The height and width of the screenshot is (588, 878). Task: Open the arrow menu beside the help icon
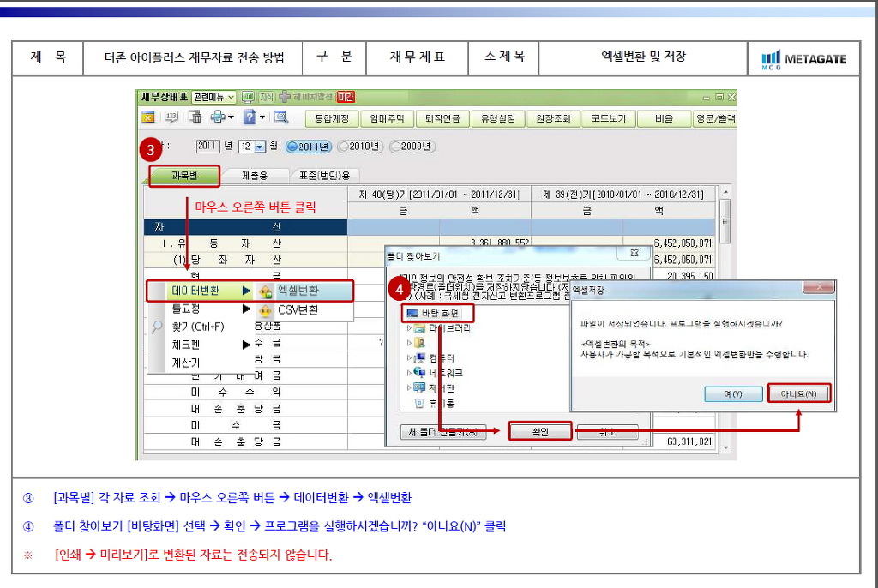(262, 117)
